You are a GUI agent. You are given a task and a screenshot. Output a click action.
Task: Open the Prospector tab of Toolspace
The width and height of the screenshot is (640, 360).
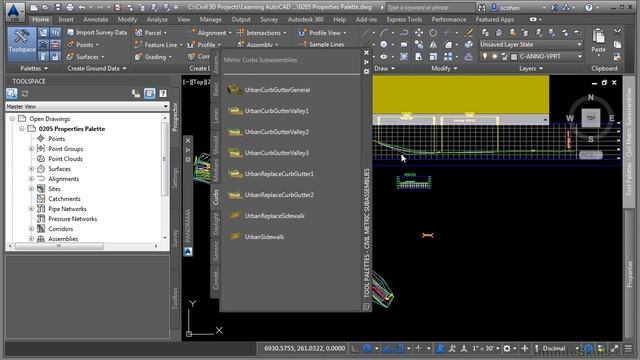[x=175, y=117]
